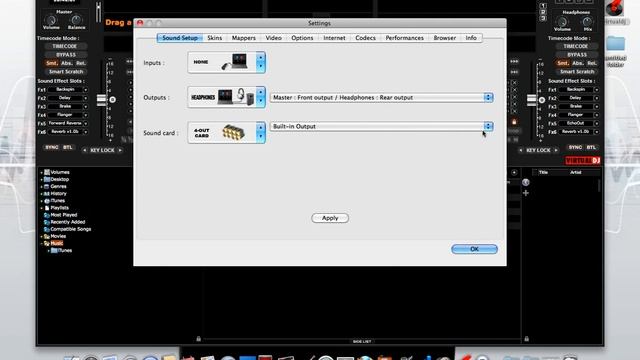The image size is (640, 360).
Task: Click the Headphones Mix knob
Action: (587, 22)
